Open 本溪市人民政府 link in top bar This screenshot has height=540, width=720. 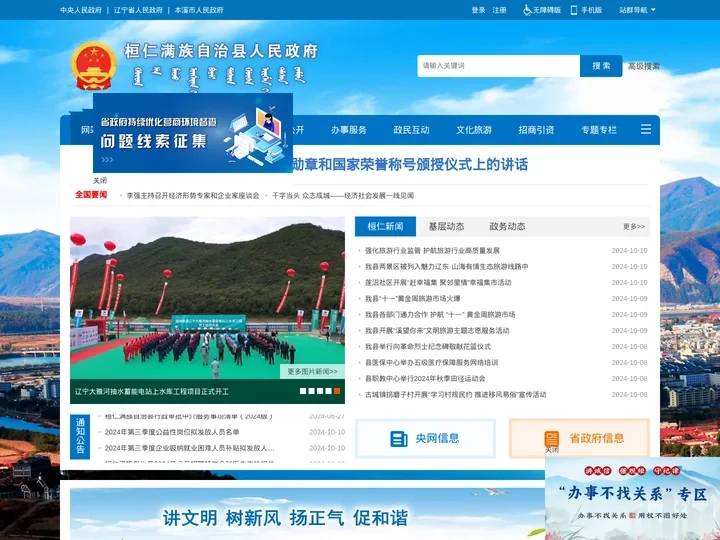[199, 10]
